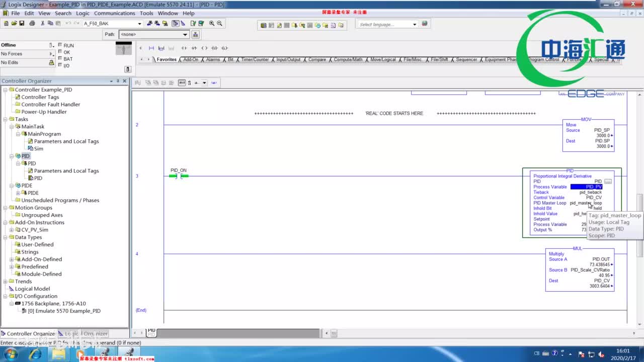This screenshot has width=644, height=362.
Task: Select Emulate 5570 Example_PID module
Action: tap(64, 311)
